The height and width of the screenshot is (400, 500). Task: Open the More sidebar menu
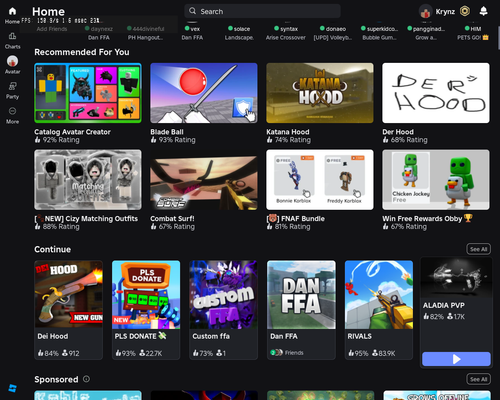[12, 111]
